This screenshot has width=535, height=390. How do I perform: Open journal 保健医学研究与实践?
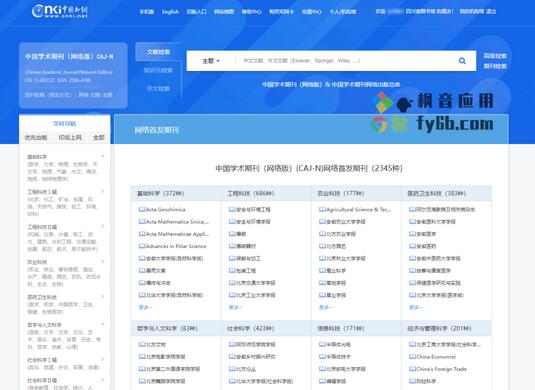(x=438, y=283)
